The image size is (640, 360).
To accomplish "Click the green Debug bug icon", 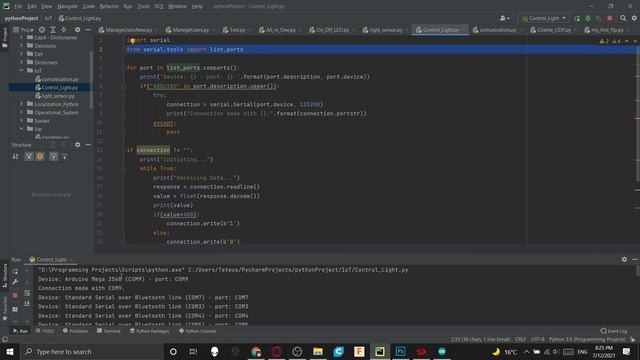I will tap(588, 18).
